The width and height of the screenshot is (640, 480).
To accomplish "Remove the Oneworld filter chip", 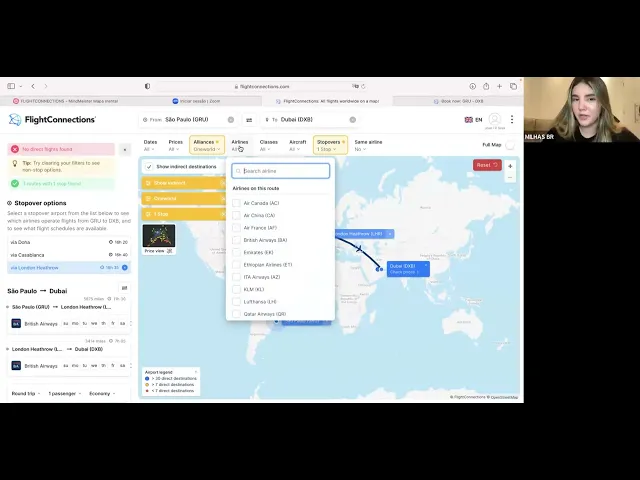I will 223,198.
